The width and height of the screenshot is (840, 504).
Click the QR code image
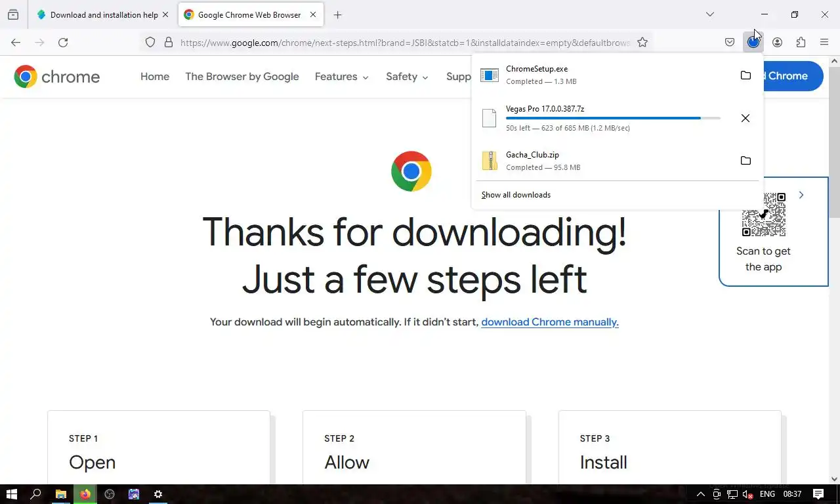764,215
